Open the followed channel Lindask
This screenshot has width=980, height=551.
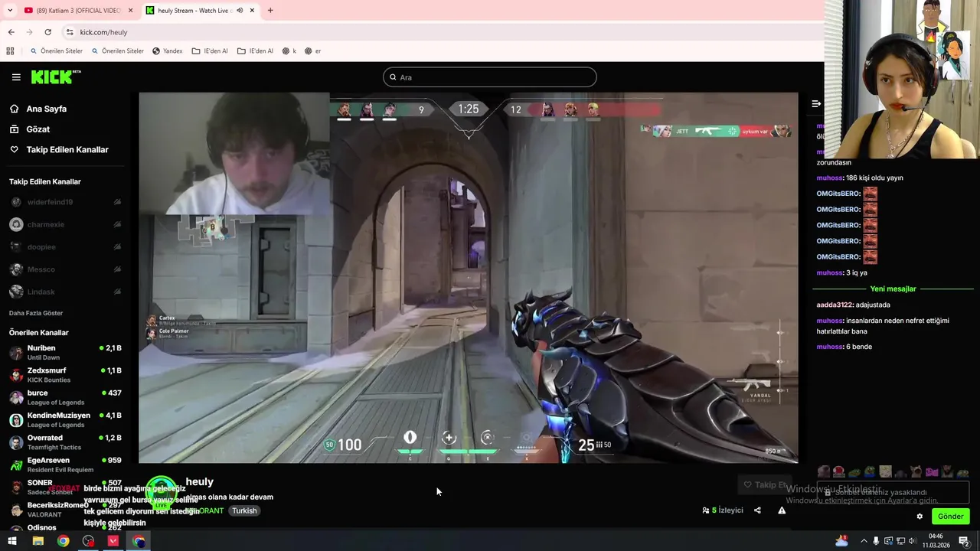[x=41, y=292]
